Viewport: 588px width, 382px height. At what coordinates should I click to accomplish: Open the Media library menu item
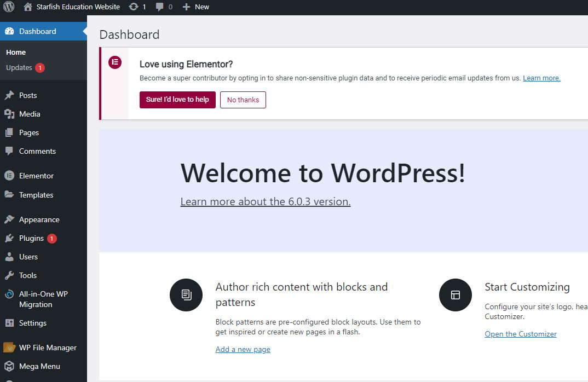(x=30, y=114)
